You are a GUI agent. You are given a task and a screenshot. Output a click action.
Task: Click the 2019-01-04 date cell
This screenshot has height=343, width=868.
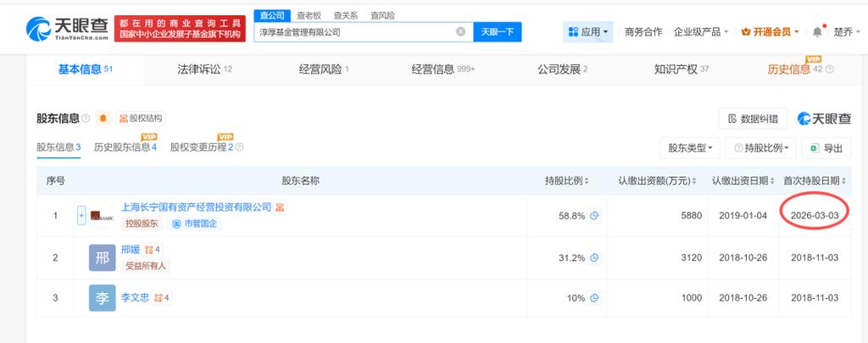click(743, 216)
